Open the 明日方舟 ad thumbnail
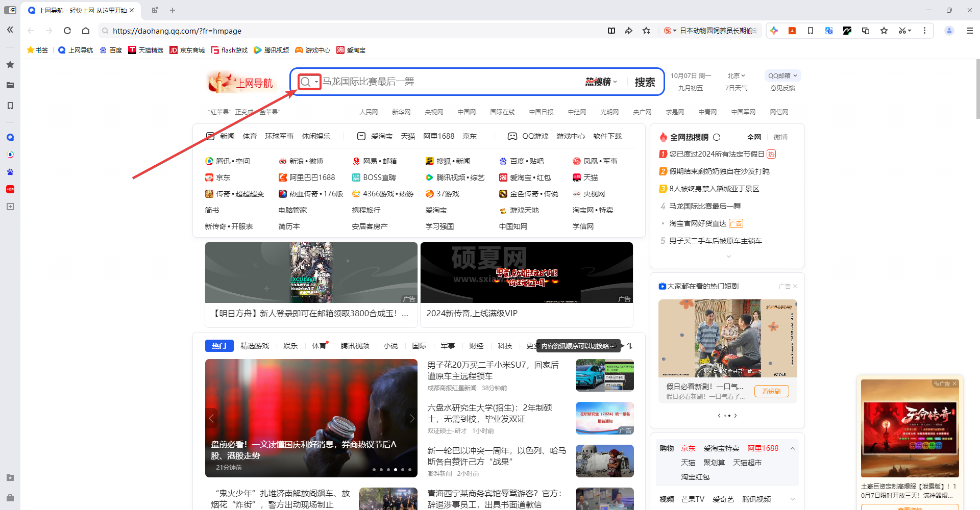The image size is (980, 510). (x=311, y=272)
